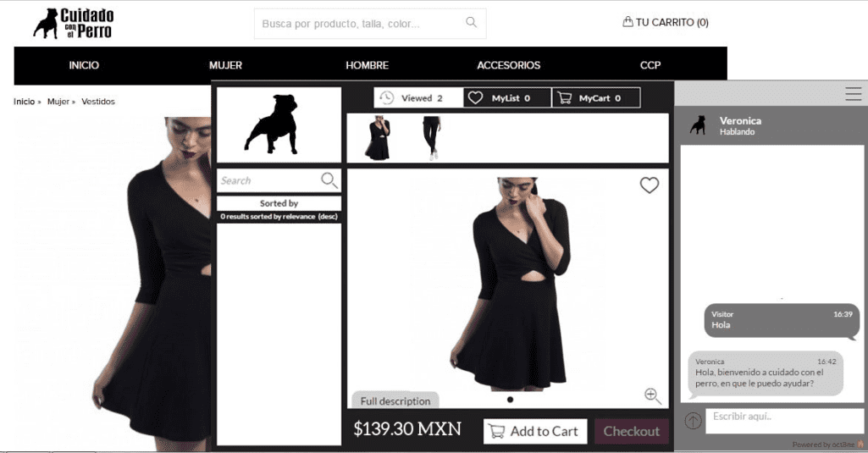Open the Viewed 2 history tab
The width and height of the screenshot is (868, 453).
pos(418,98)
